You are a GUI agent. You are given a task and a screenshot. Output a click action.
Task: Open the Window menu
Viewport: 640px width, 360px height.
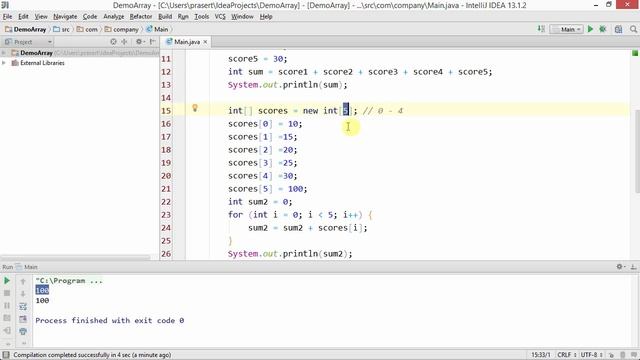(x=242, y=17)
